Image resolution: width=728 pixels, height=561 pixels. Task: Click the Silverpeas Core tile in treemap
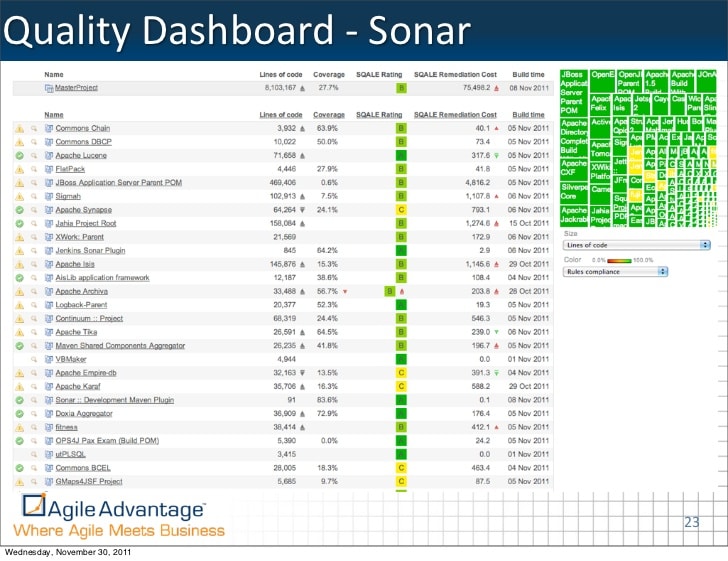point(574,191)
